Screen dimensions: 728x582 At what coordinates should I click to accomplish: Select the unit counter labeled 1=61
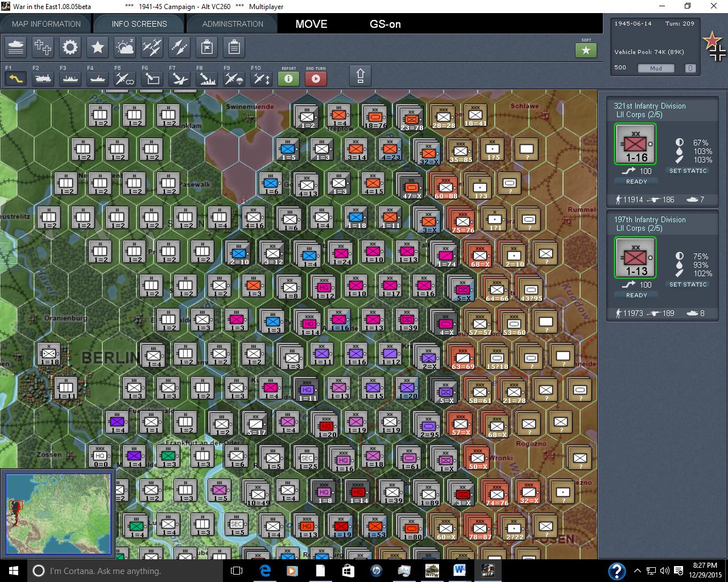408,459
